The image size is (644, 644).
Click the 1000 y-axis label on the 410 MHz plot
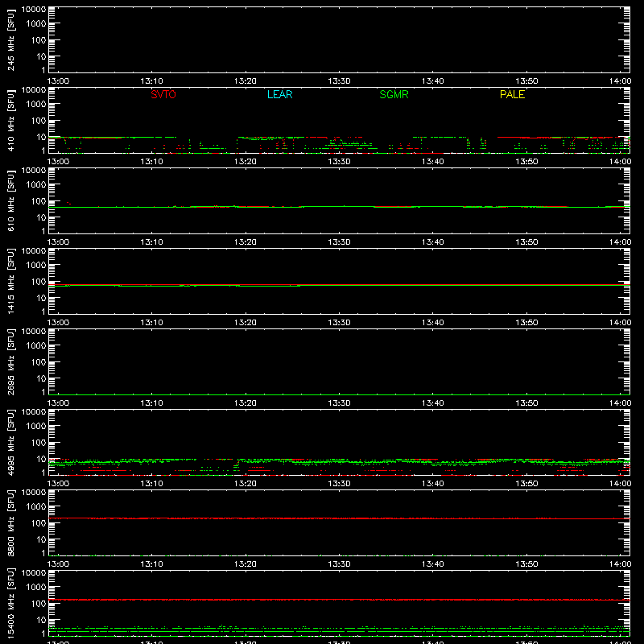(36, 104)
